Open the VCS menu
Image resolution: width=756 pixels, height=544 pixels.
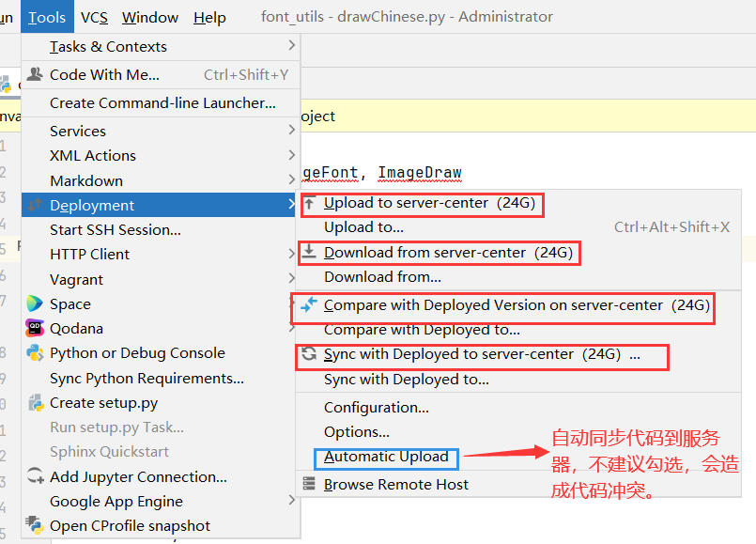coord(95,17)
